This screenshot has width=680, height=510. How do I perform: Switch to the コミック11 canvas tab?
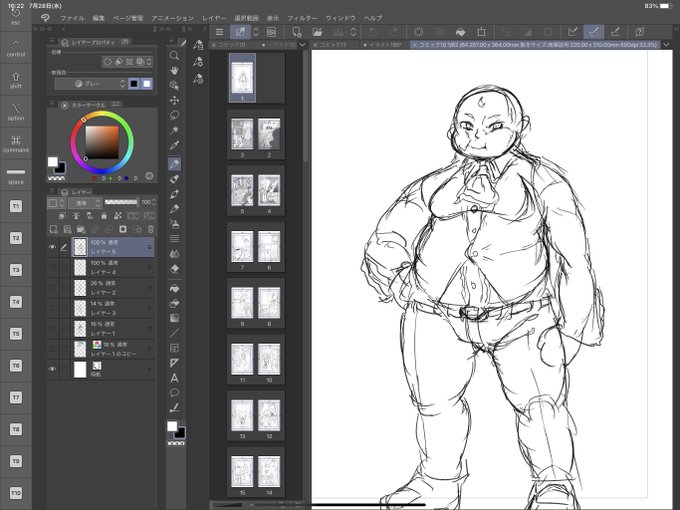pyautogui.click(x=333, y=45)
